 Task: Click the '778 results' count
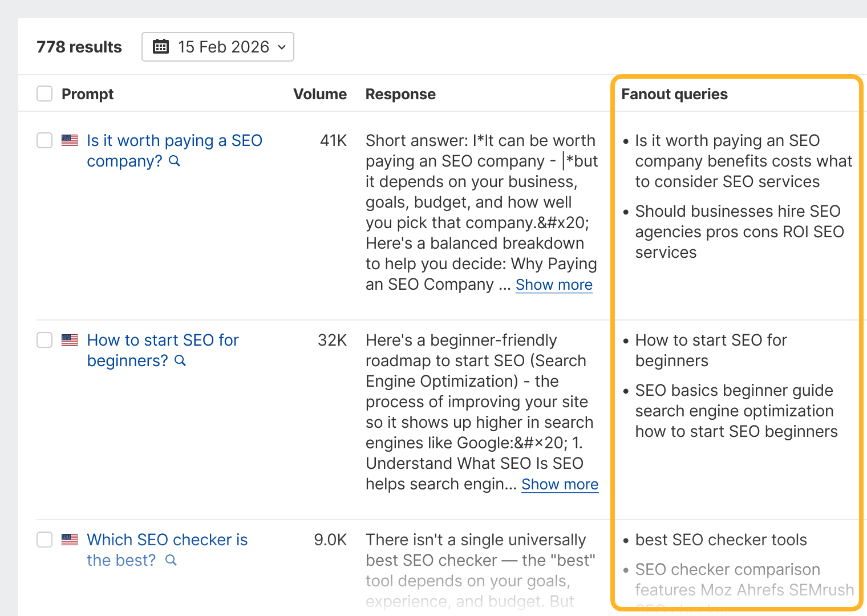(x=79, y=47)
